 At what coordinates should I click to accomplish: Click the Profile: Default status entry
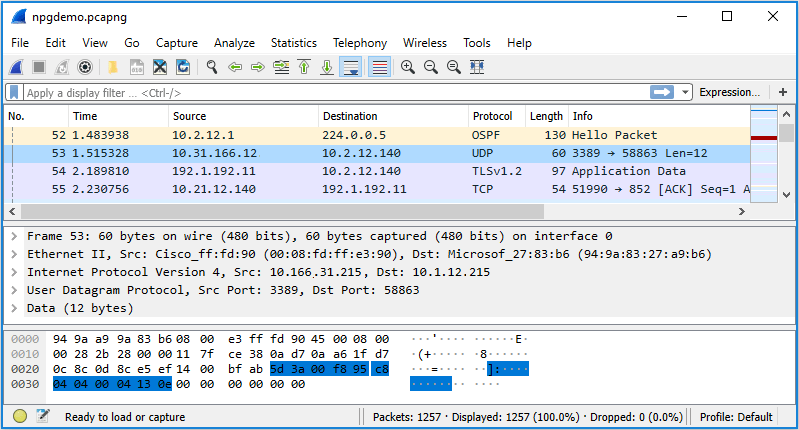click(736, 417)
